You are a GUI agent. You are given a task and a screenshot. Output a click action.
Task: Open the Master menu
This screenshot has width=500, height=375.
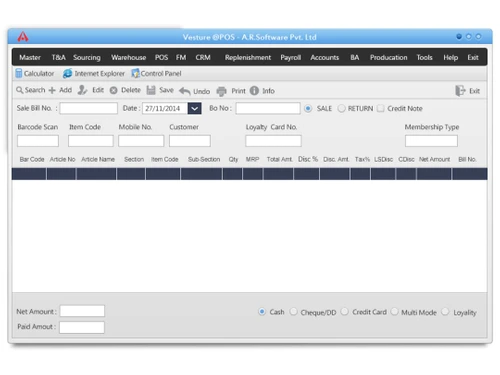30,57
